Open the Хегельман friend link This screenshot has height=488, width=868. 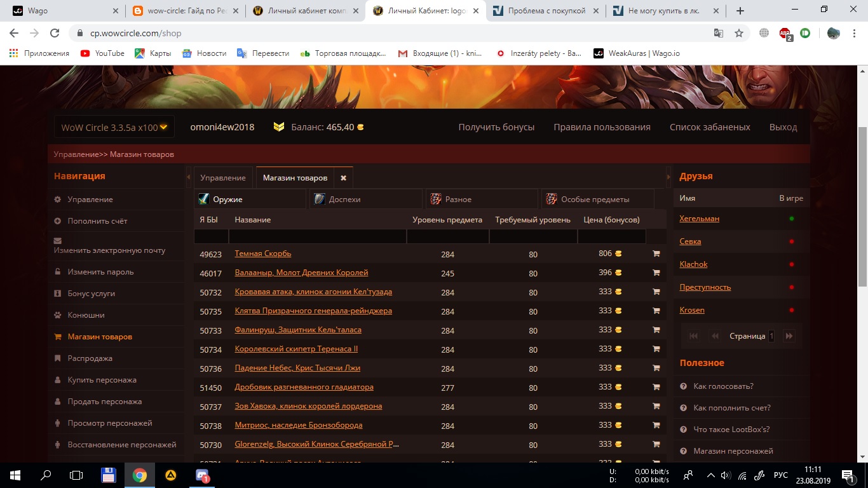pos(699,219)
